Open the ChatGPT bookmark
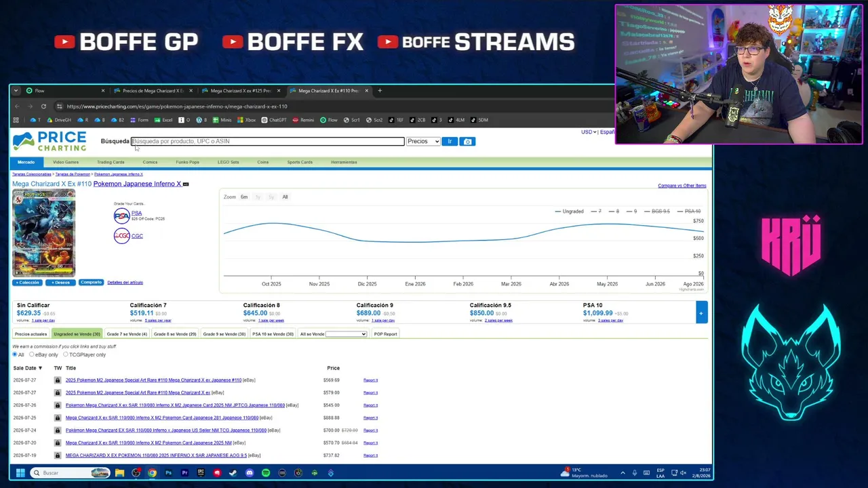The height and width of the screenshot is (488, 868). pyautogui.click(x=274, y=120)
